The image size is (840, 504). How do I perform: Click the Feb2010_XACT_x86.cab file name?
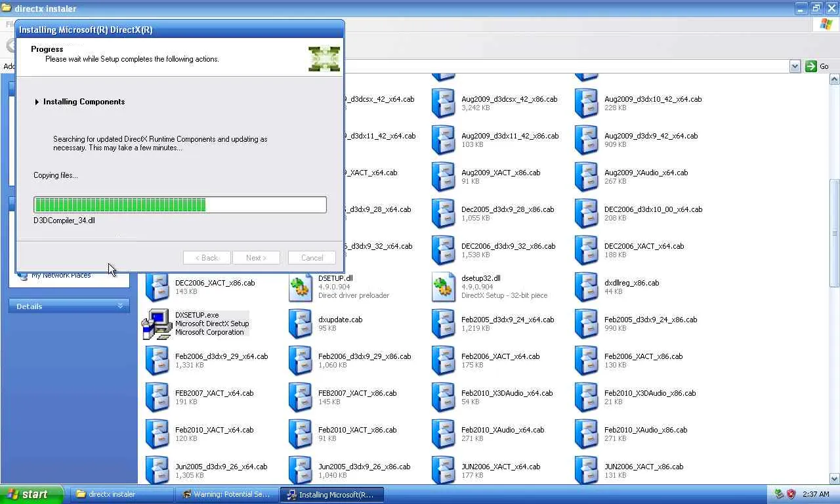pos(358,430)
